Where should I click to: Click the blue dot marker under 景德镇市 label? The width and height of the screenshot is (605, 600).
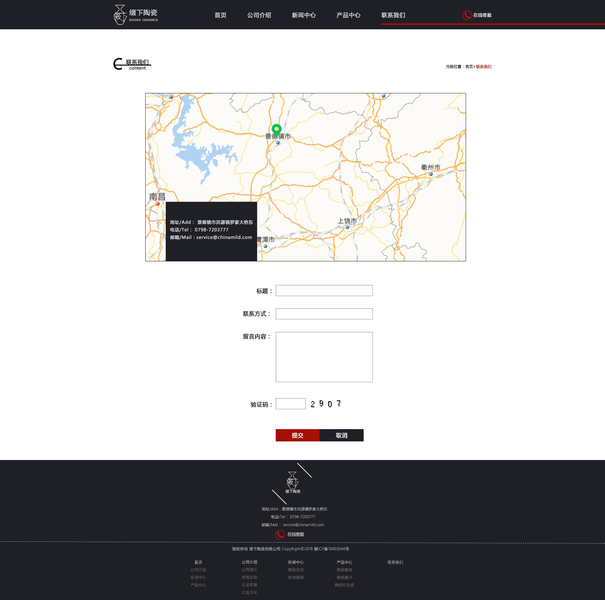pyautogui.click(x=278, y=143)
